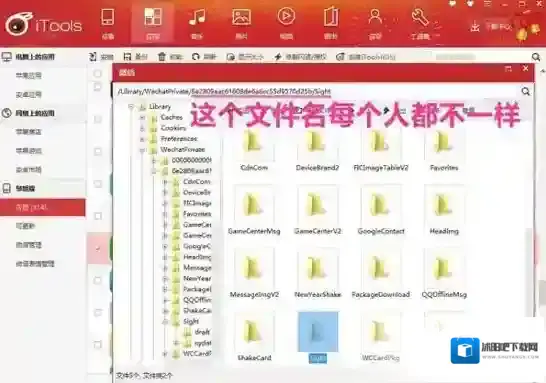The image size is (546, 383).
Task: Close the file browser dialog
Action: [525, 69]
